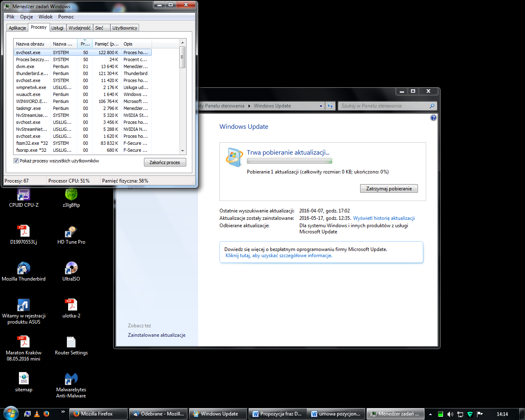Open the network tray icon
This screenshot has width=525, height=420.
coord(460,414)
